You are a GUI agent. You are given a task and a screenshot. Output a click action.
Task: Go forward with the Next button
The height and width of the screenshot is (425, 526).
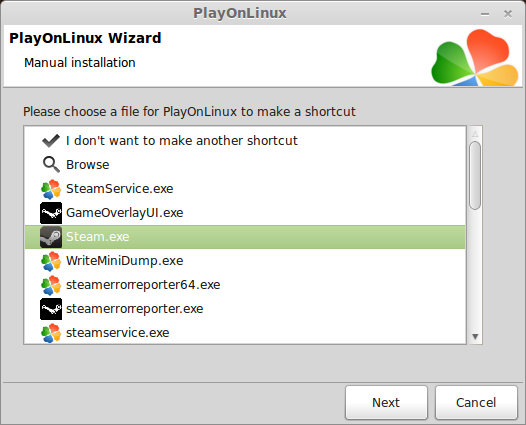click(386, 403)
